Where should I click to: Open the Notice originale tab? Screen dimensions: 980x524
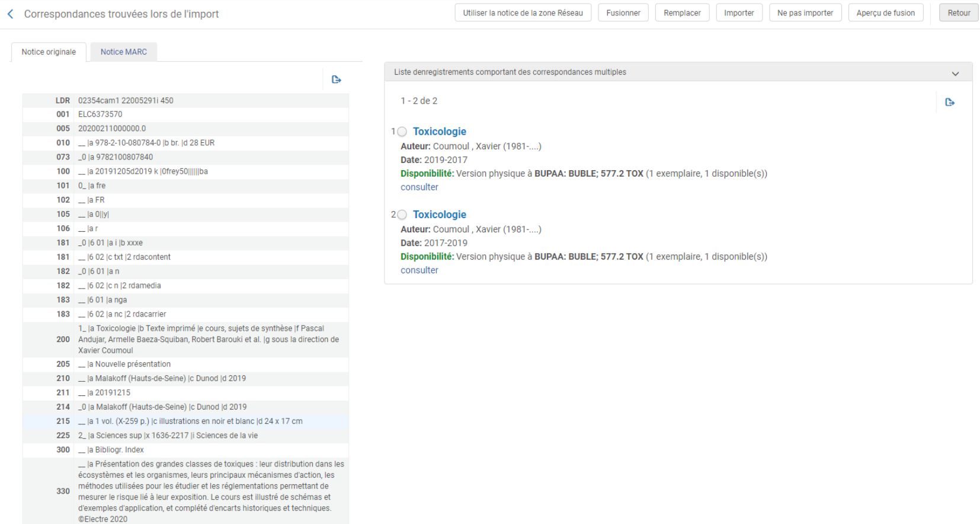coord(49,52)
